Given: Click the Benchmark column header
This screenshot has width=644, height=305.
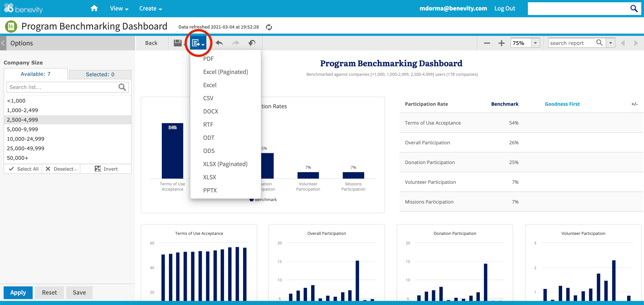Looking at the screenshot, I should 505,104.
